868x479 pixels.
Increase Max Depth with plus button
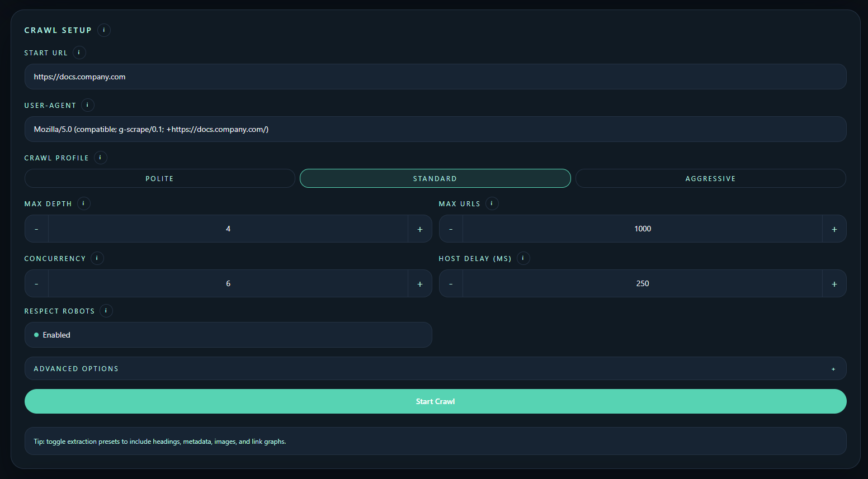(419, 229)
